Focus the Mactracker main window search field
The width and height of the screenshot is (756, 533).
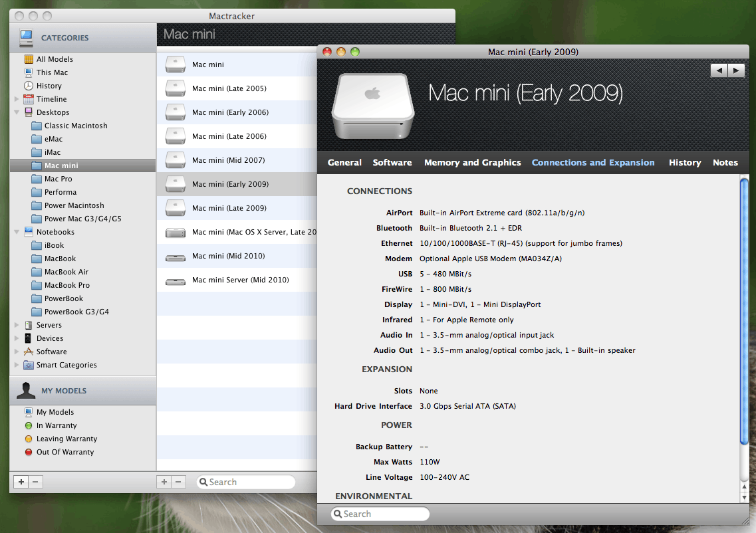(x=246, y=482)
